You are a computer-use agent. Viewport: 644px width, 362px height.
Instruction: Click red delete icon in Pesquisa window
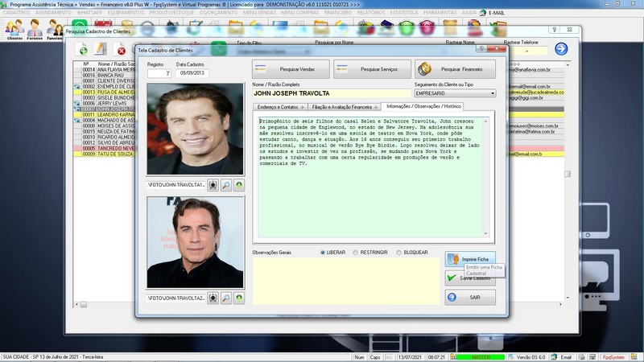(x=121, y=50)
